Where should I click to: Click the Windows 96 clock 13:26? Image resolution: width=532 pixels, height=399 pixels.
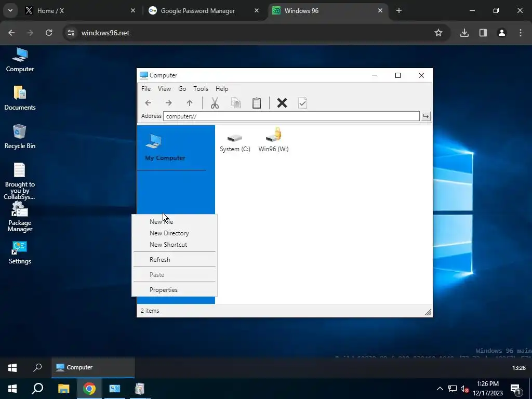pos(519,368)
